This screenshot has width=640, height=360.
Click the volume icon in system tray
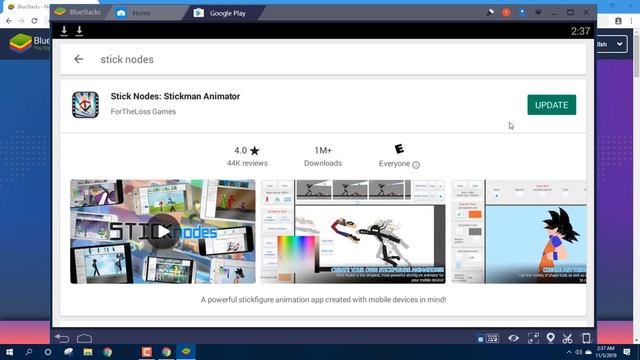pos(578,352)
